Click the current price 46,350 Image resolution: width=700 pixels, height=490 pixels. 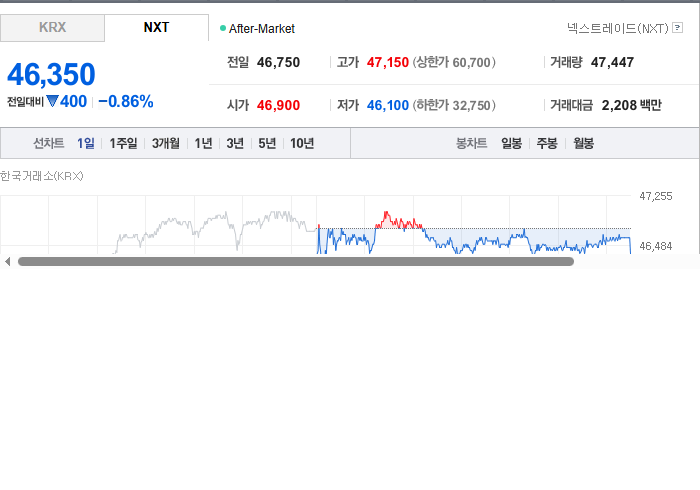pyautogui.click(x=51, y=75)
